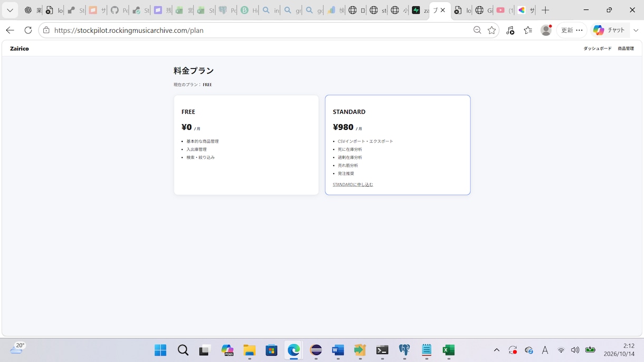Open Microsoft Store from taskbar

(x=271, y=350)
